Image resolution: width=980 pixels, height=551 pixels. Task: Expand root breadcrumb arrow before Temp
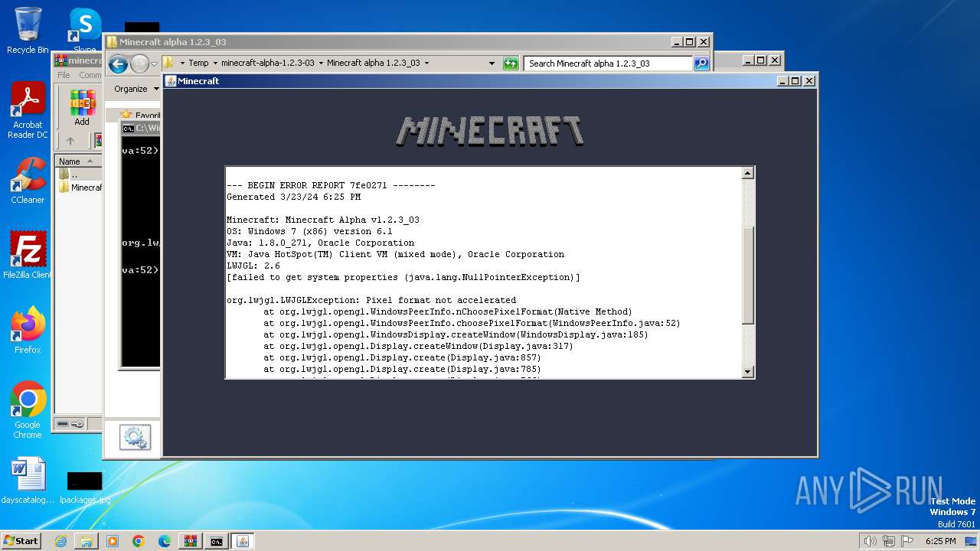point(182,64)
